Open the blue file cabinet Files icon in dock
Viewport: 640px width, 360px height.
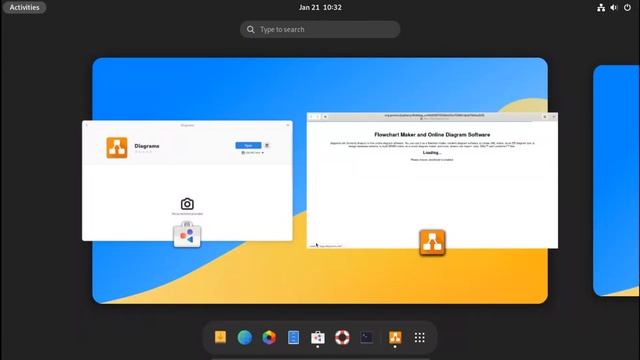[293, 337]
